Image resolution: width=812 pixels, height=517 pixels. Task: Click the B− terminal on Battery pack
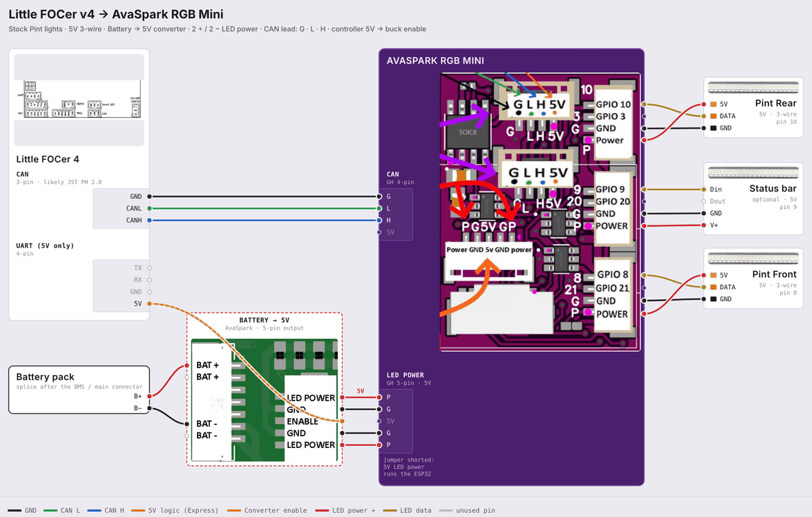(149, 408)
